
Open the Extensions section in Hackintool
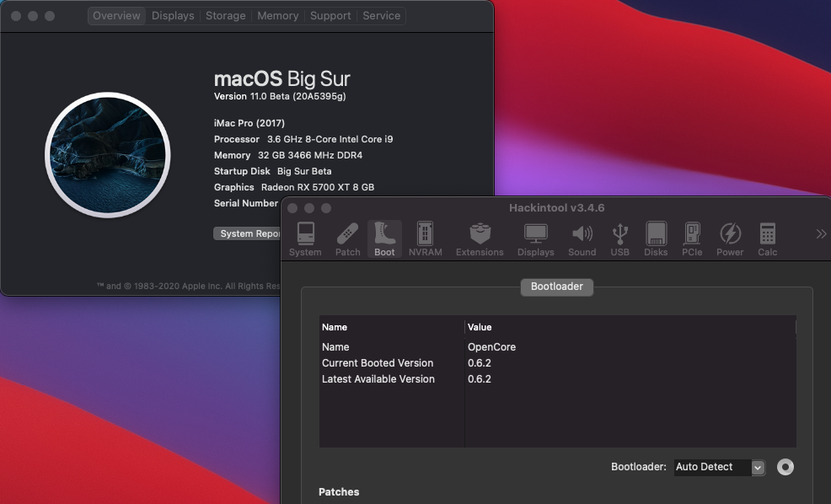tap(480, 239)
